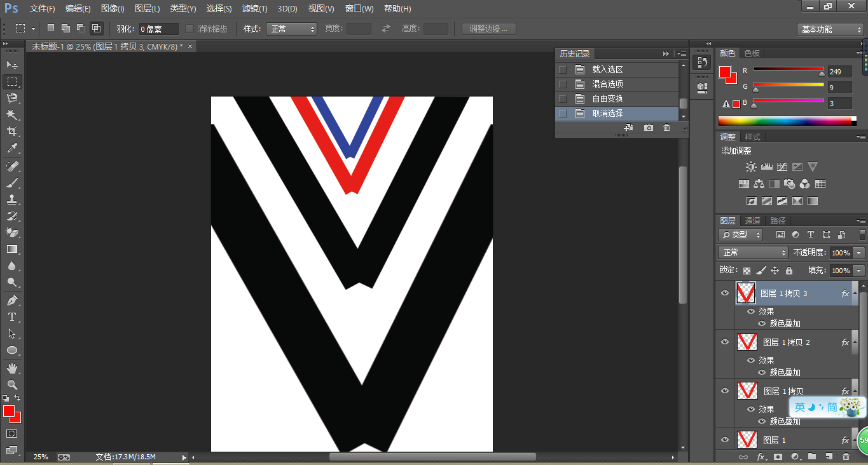Create new group folder icon
Image resolution: width=868 pixels, height=465 pixels.
[x=811, y=457]
